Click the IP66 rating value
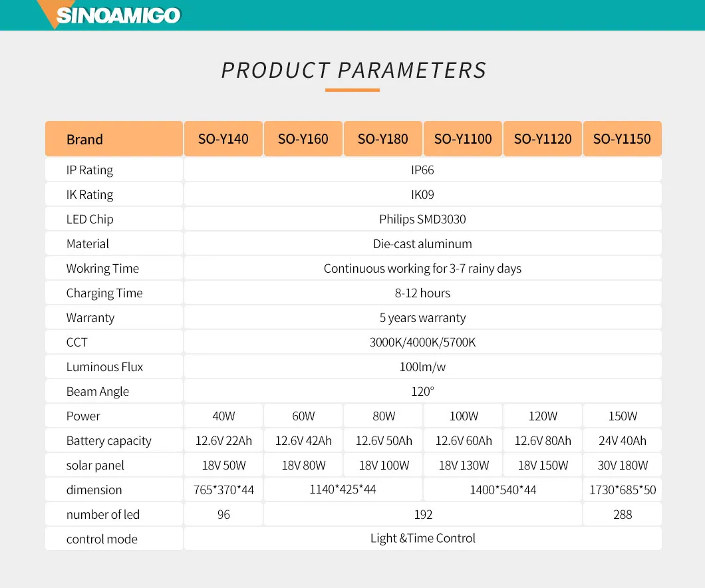The image size is (705, 588). 422,170
